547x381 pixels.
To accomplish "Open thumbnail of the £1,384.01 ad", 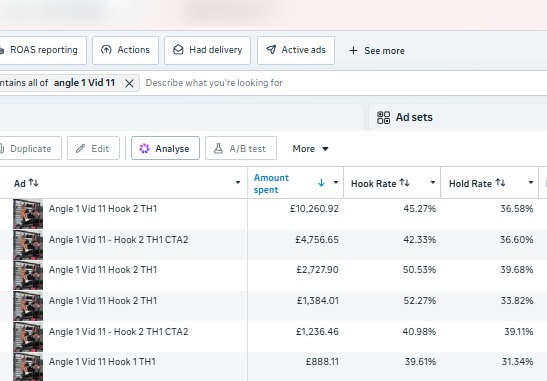I will 28,306.
